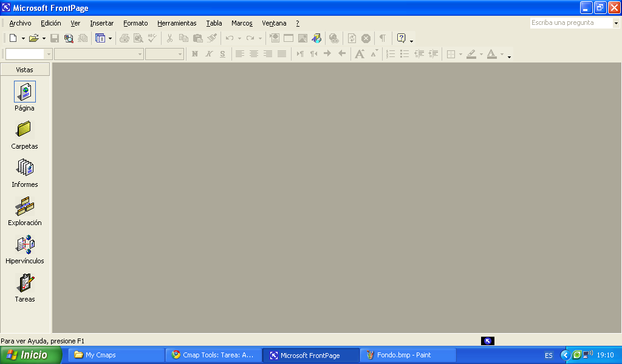
Task: Expand the new page dropdown arrow
Action: coord(23,38)
